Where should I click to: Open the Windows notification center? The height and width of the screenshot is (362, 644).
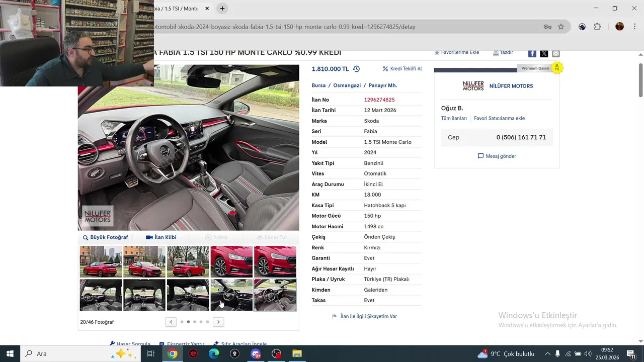631,353
